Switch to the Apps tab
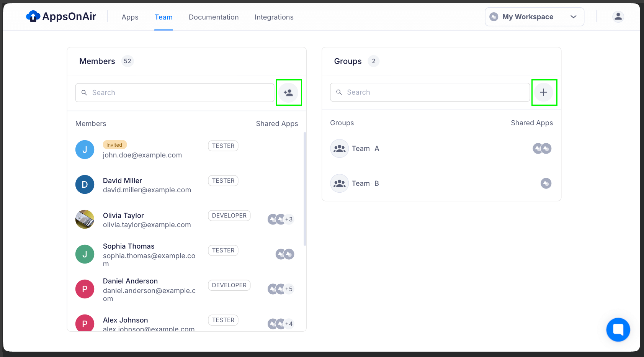Screen dimensions: 644x357 coord(130,17)
